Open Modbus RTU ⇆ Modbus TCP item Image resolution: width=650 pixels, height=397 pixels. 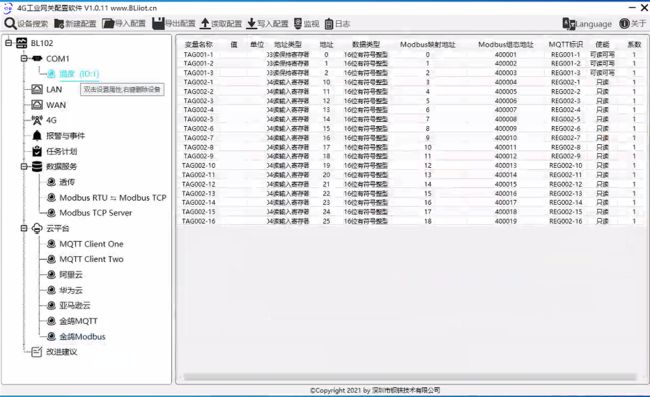point(113,198)
